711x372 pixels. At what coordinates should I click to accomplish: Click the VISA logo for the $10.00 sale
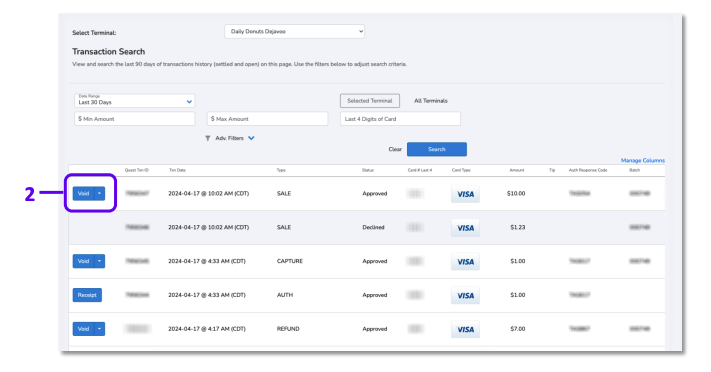coord(465,194)
